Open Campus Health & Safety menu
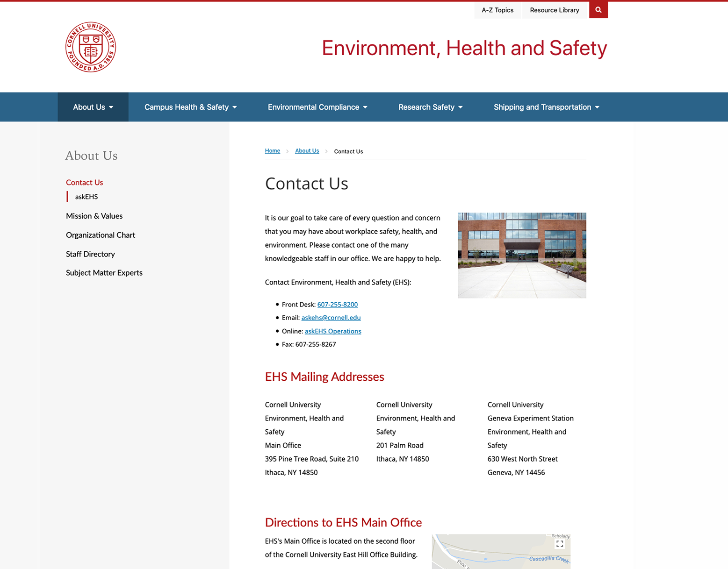Image resolution: width=728 pixels, height=569 pixels. point(190,107)
